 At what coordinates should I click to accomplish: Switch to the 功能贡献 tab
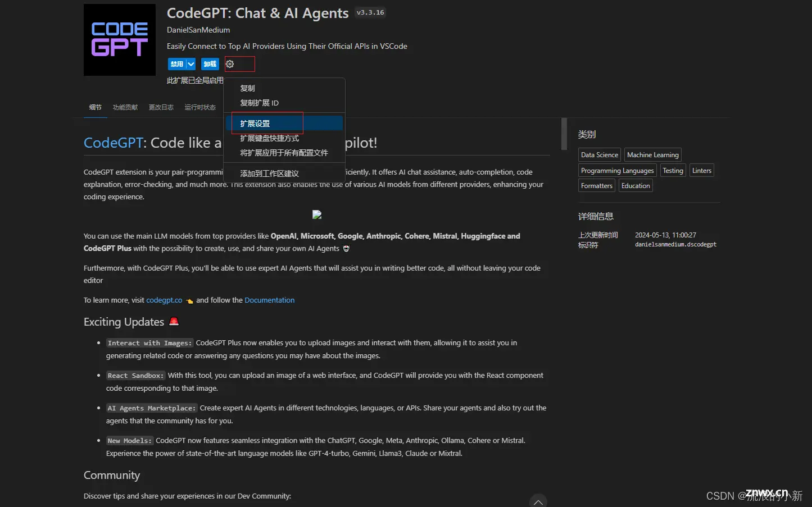point(125,107)
